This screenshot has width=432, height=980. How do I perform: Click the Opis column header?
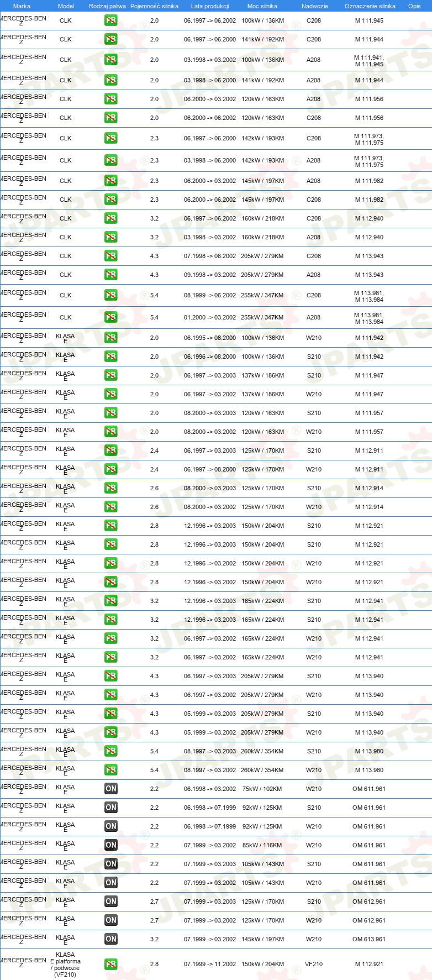pos(414,6)
